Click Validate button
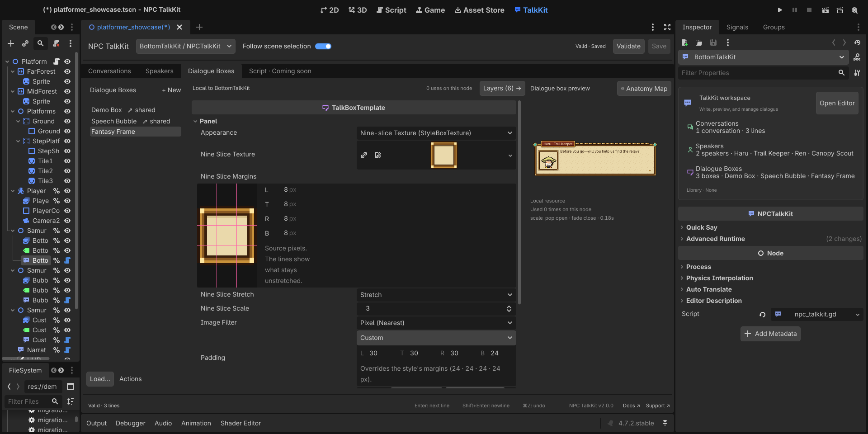Screen dimensions: 868x434 pos(628,46)
